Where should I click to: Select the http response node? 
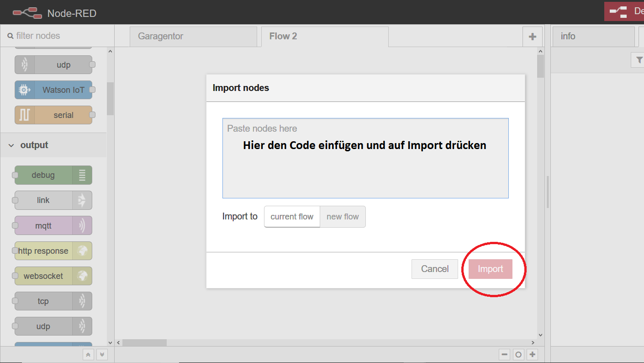(x=53, y=251)
